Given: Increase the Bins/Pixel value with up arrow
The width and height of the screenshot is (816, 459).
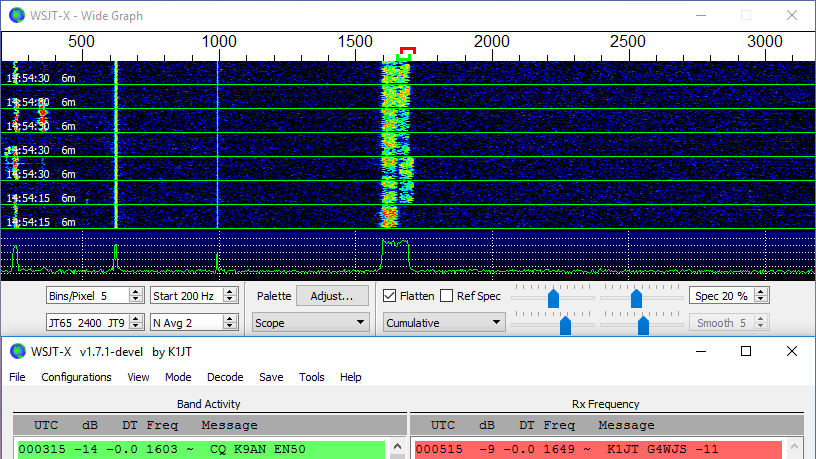Looking at the screenshot, I should [136, 292].
